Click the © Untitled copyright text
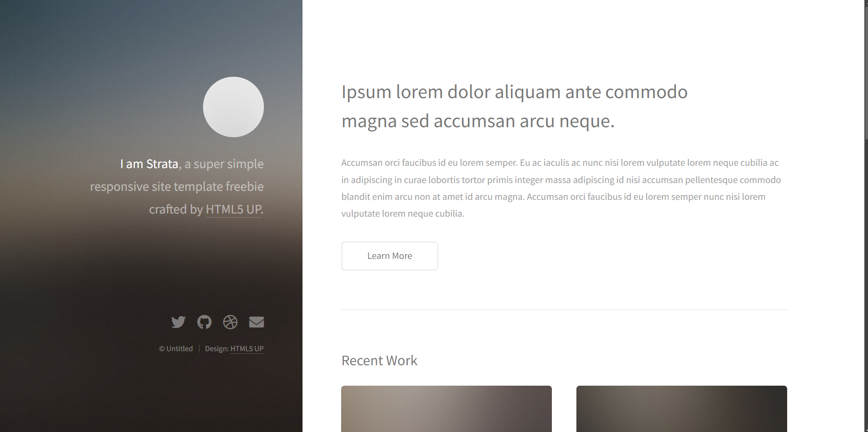Screen dimensions: 868x432 pos(176,349)
